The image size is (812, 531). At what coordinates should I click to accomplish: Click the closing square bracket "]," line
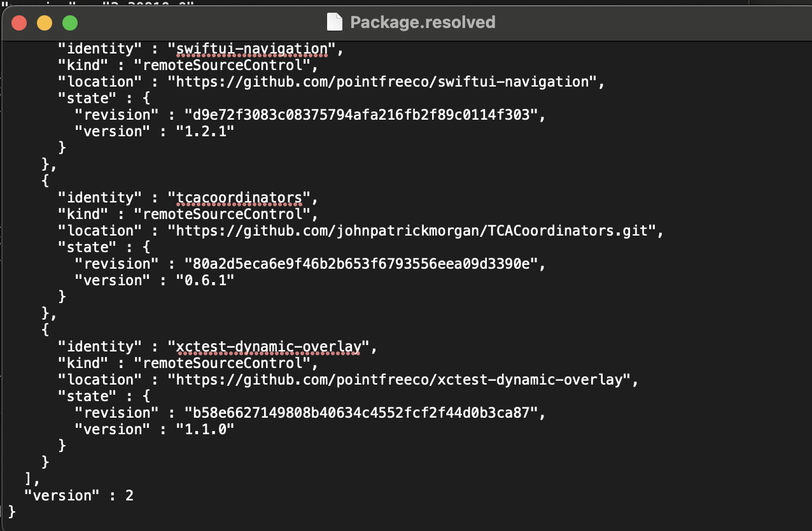tap(32, 479)
